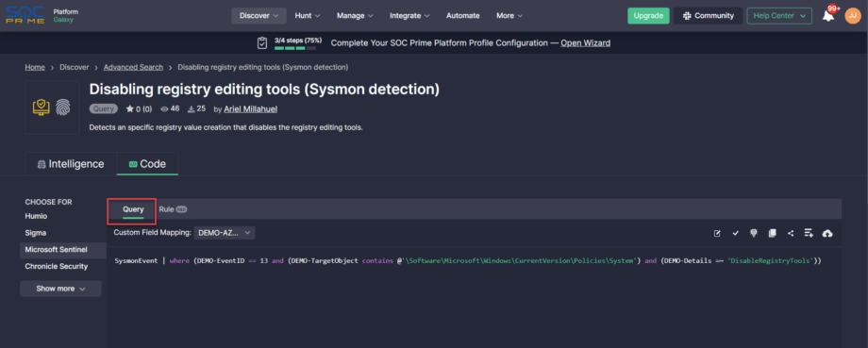Switch to the Intelligence tab
The width and height of the screenshot is (868, 348).
[71, 164]
